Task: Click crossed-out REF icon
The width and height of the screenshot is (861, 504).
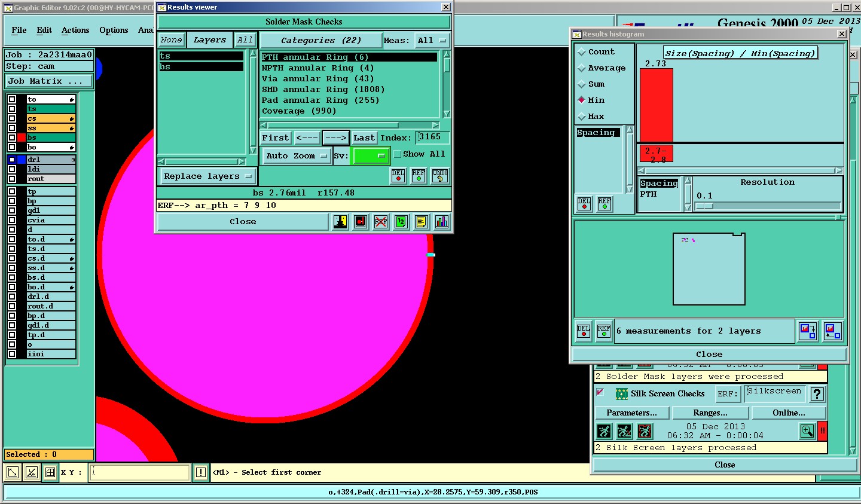Action: [x=381, y=222]
